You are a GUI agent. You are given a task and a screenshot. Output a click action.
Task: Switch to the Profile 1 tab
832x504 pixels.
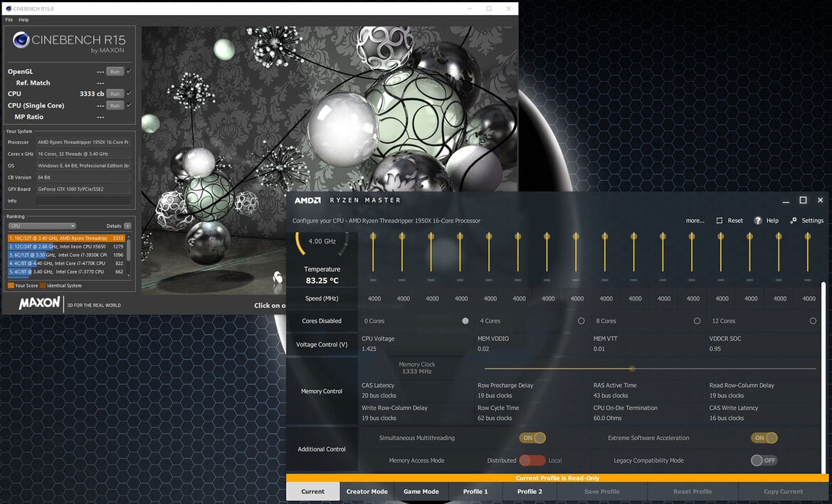[475, 491]
